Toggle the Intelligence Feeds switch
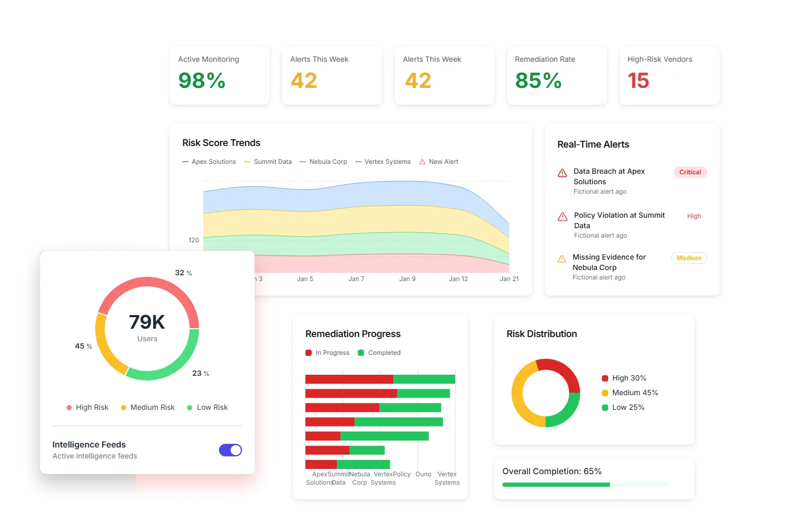812x526 pixels. tap(231, 450)
